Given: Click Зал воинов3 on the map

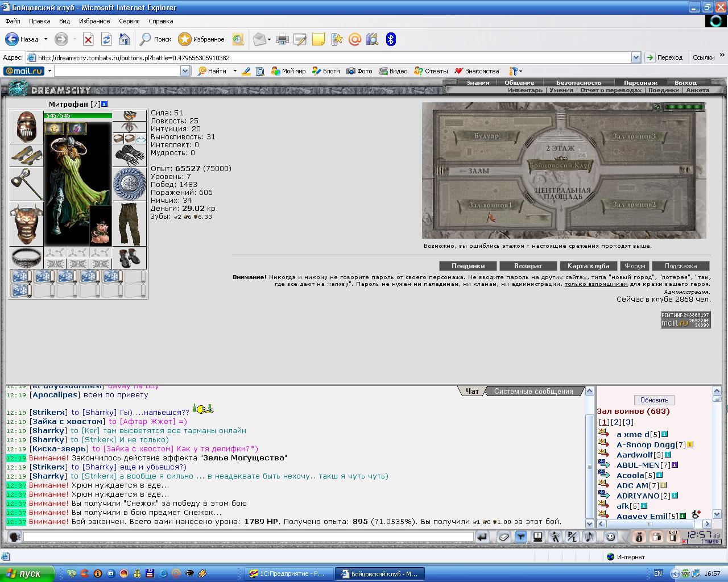Looking at the screenshot, I should pos(634,136).
